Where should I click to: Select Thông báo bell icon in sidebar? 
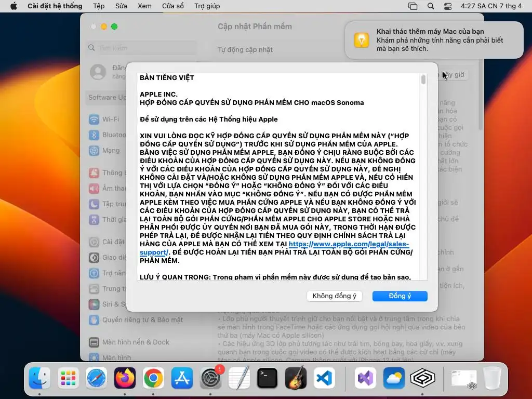click(x=94, y=172)
